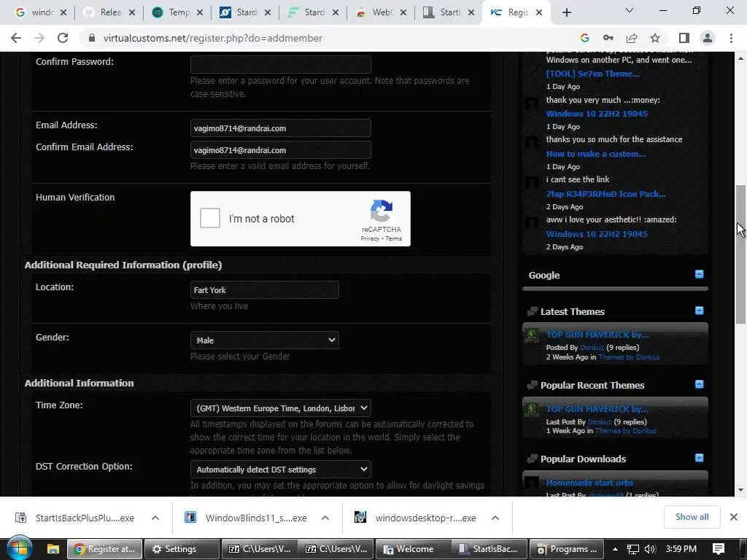The height and width of the screenshot is (560, 747).
Task: Open the Chrome profile avatar
Action: click(x=708, y=38)
